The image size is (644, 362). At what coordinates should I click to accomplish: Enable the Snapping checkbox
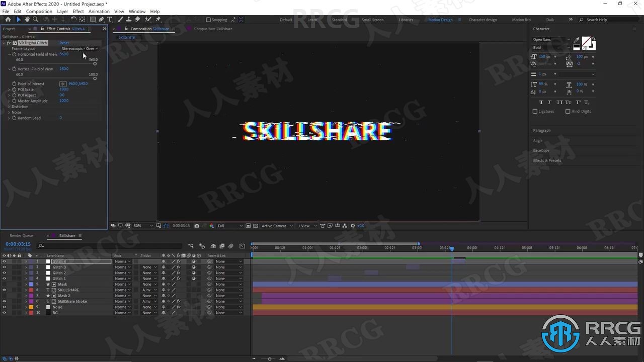point(208,20)
